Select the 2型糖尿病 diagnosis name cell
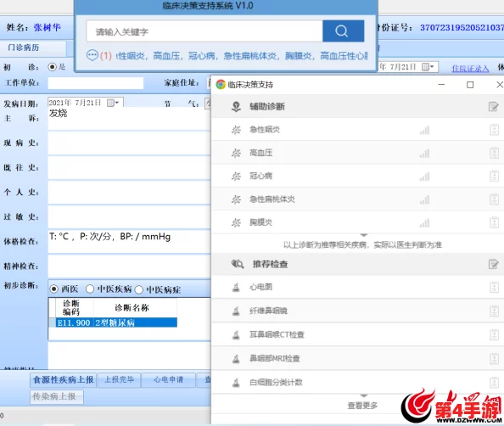 (x=135, y=322)
